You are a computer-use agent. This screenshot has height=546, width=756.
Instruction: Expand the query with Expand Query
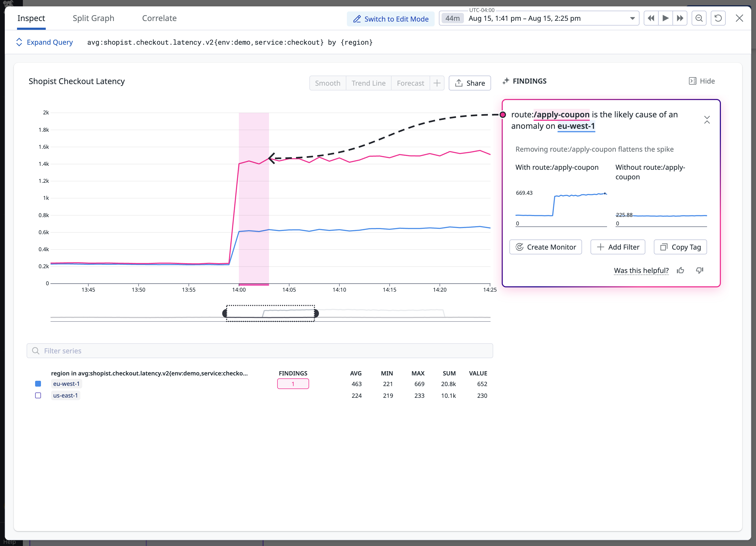pos(44,42)
